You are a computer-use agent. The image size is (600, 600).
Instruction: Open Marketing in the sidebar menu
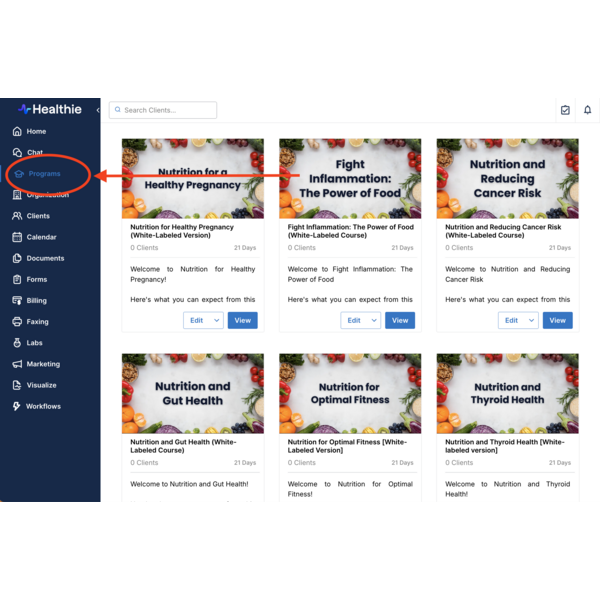tap(43, 364)
